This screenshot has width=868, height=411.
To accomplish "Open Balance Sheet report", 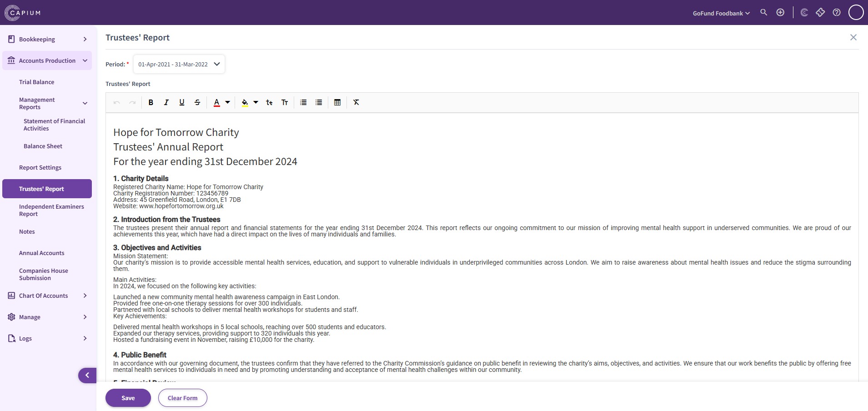I will tap(43, 146).
